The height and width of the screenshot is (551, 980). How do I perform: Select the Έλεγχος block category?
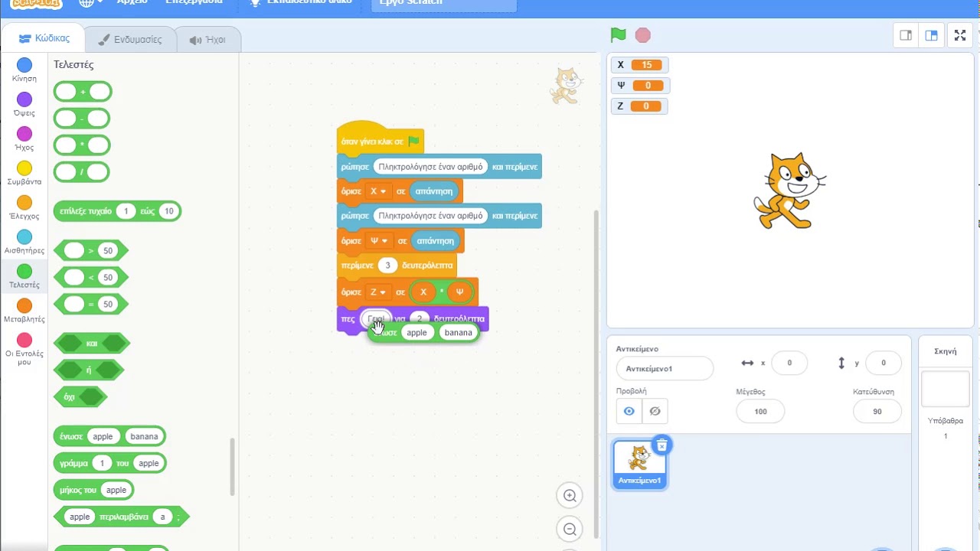coord(24,208)
